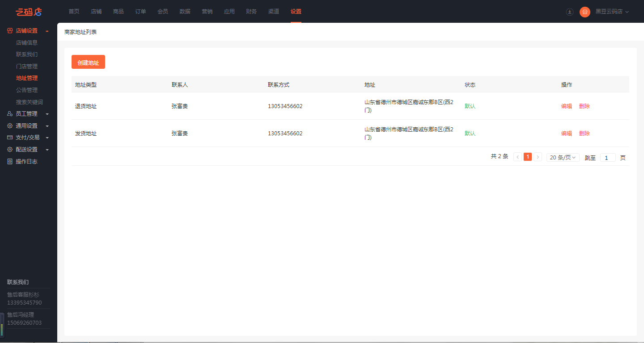This screenshot has width=644, height=343.
Task: Click the orange user avatar icon
Action: 585,12
